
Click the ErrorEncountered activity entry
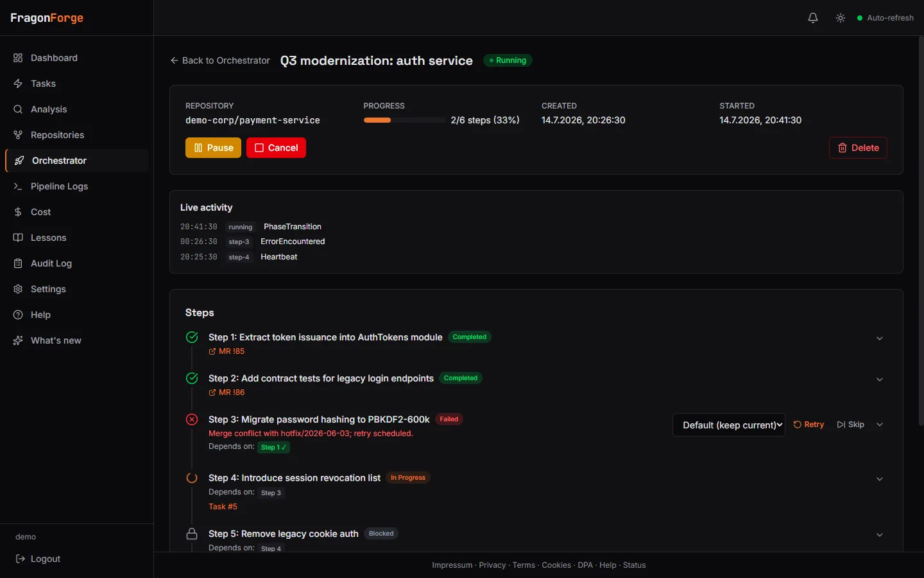(x=293, y=241)
